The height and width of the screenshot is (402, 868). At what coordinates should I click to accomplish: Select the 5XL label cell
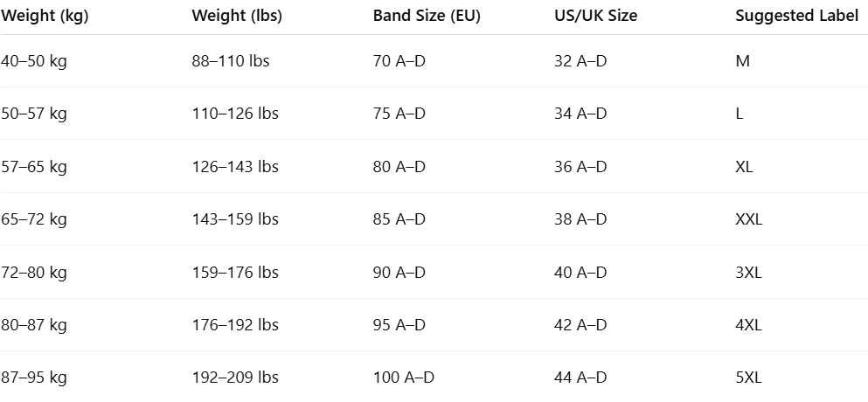coord(748,378)
